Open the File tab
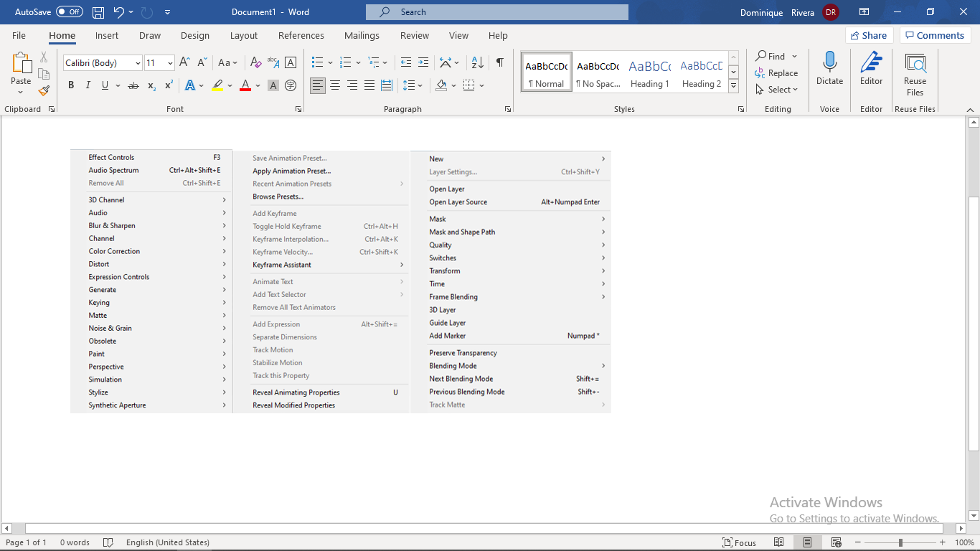The width and height of the screenshot is (980, 551). [19, 35]
